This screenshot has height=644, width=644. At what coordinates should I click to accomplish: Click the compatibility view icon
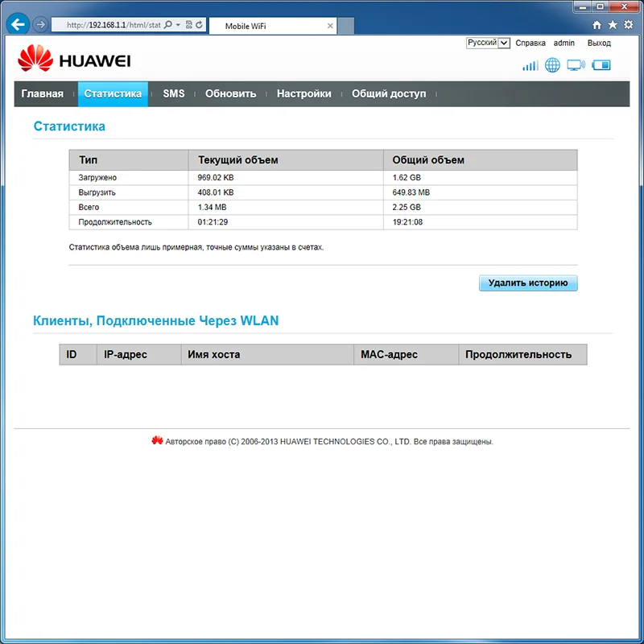[189, 25]
